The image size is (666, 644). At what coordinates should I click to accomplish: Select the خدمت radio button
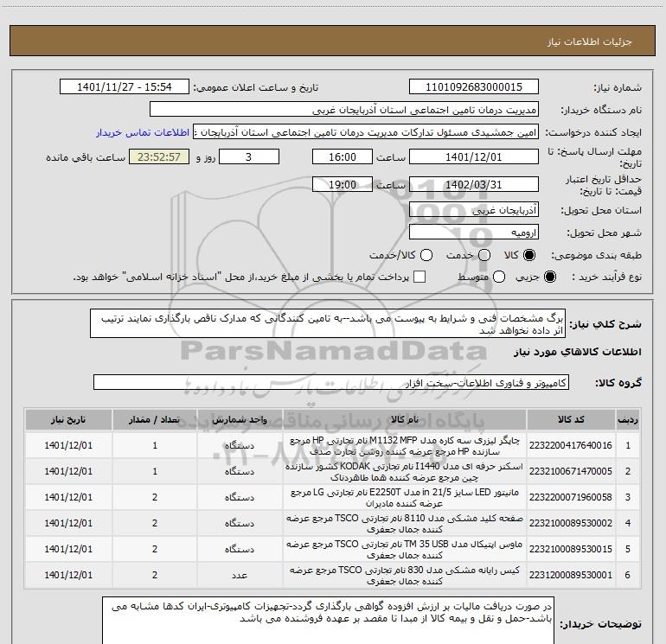484,255
